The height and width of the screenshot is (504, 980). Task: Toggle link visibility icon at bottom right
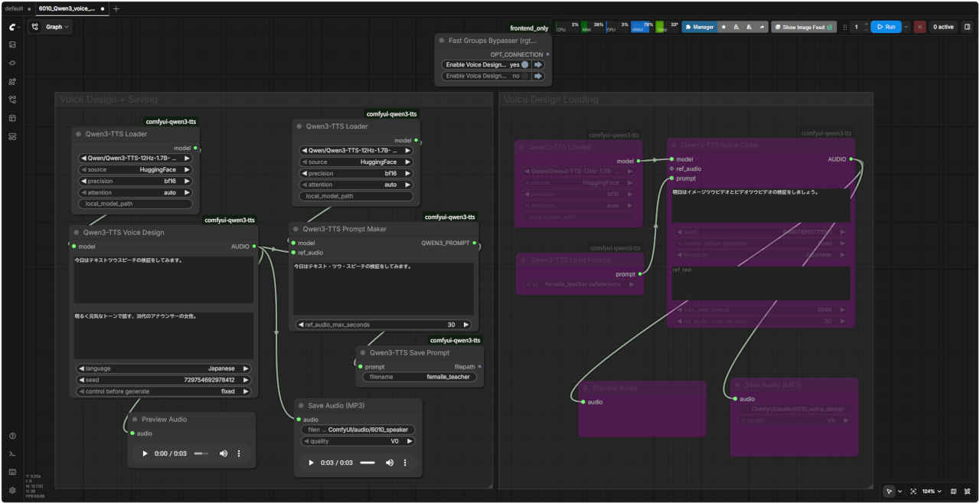tap(968, 491)
